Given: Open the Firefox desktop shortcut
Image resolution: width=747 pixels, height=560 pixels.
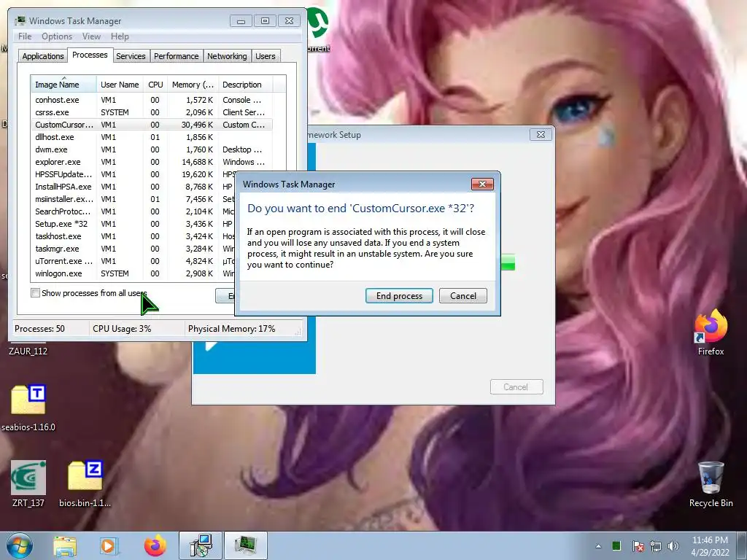Looking at the screenshot, I should 711,332.
